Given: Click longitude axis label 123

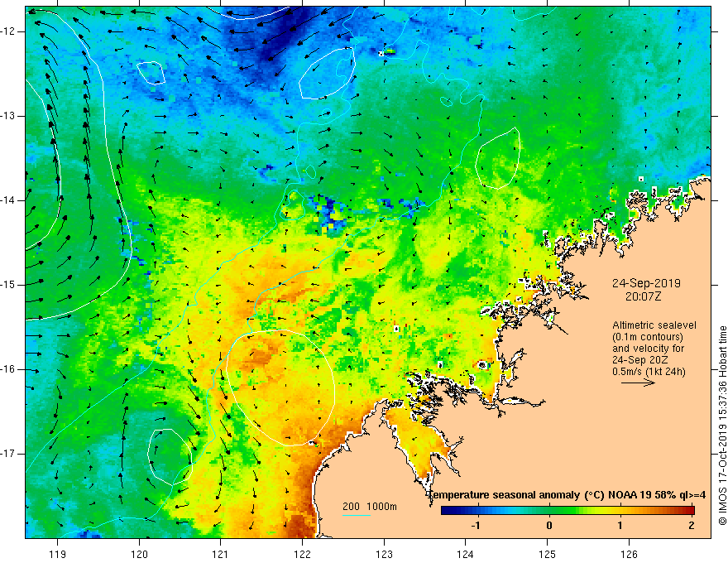Looking at the screenshot, I should [x=384, y=554].
